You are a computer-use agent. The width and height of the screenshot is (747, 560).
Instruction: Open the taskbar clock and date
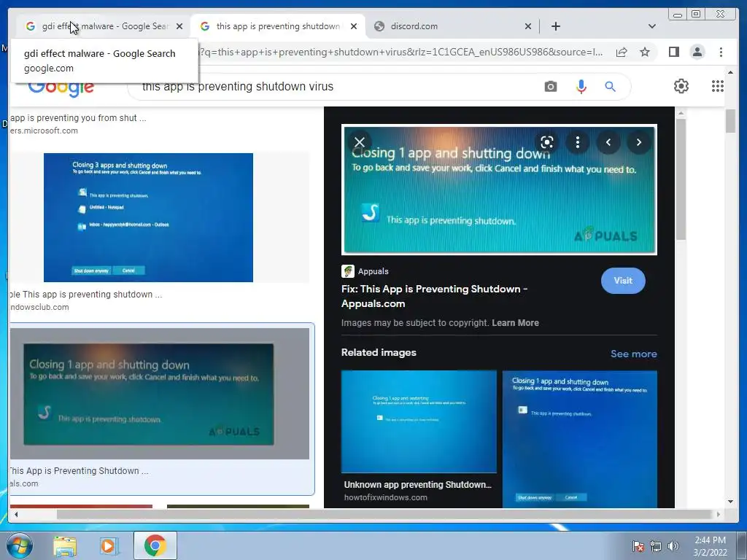[710, 546]
